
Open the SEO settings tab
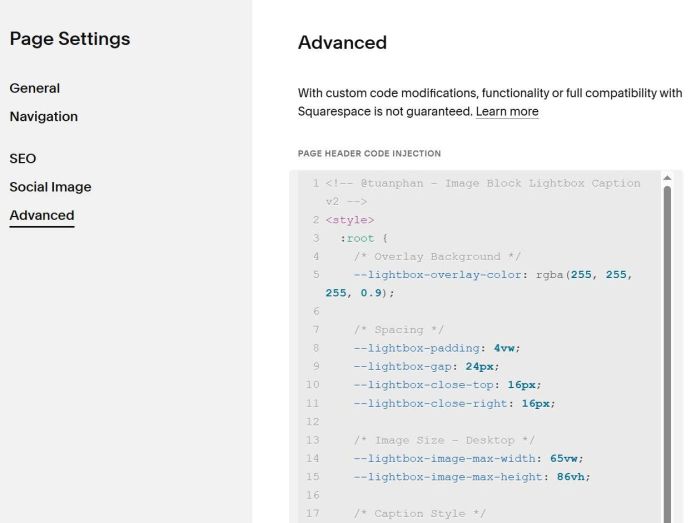pos(23,158)
